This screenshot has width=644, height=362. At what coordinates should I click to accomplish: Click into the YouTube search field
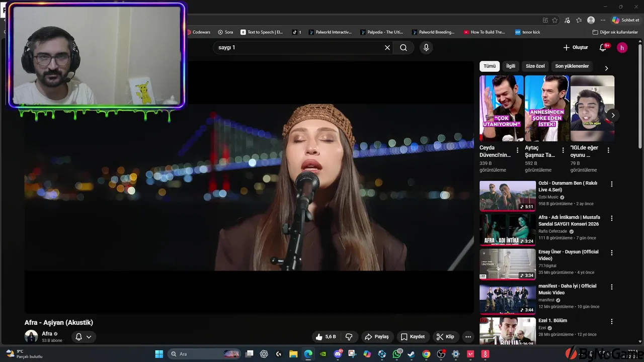click(299, 48)
